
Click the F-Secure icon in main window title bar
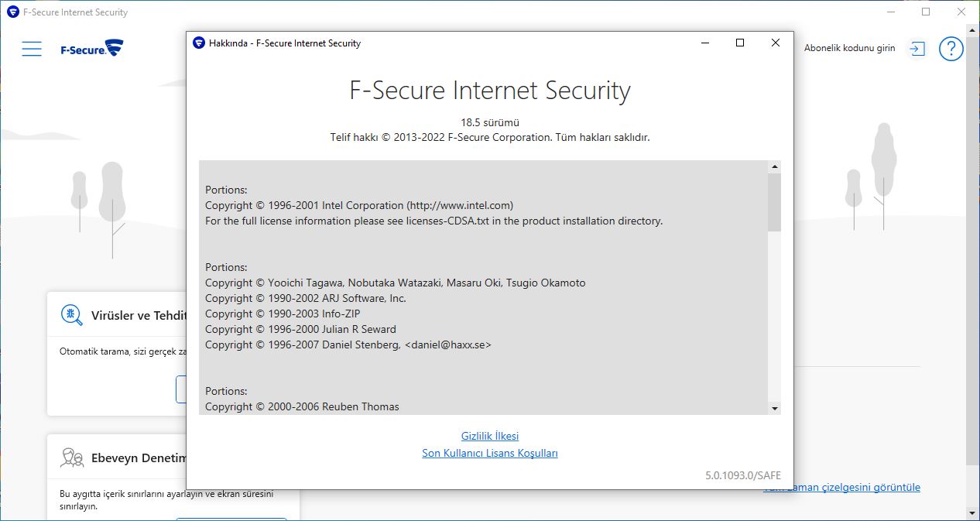(x=12, y=12)
